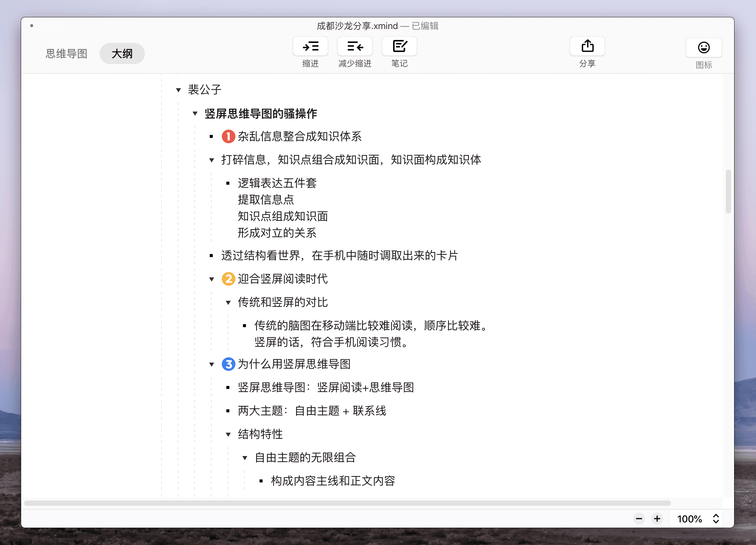Click the vertical scrollbar thumb
This screenshot has width=756, height=545.
(x=728, y=191)
